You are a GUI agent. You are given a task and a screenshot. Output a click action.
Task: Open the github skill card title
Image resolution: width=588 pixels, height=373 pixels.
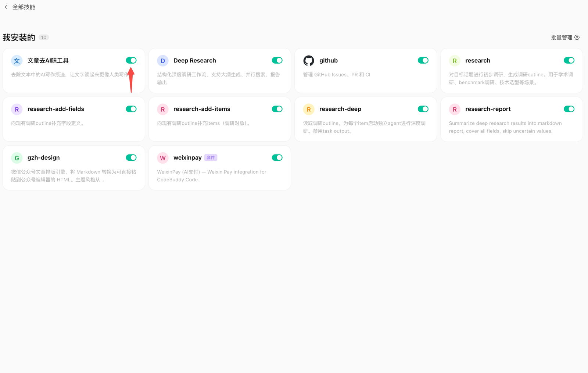coord(329,61)
